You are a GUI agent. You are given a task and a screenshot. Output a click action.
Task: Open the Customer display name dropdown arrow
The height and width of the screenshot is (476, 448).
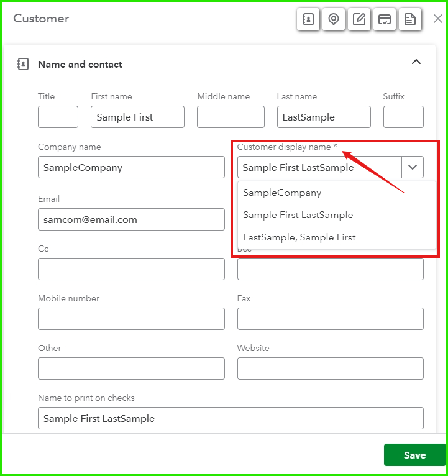click(413, 167)
